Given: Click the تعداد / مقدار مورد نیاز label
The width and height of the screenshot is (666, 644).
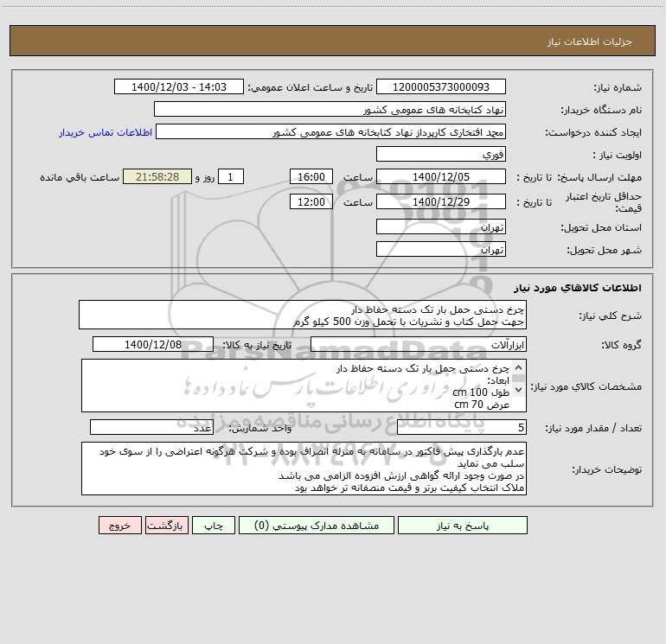Looking at the screenshot, I should [x=593, y=429].
